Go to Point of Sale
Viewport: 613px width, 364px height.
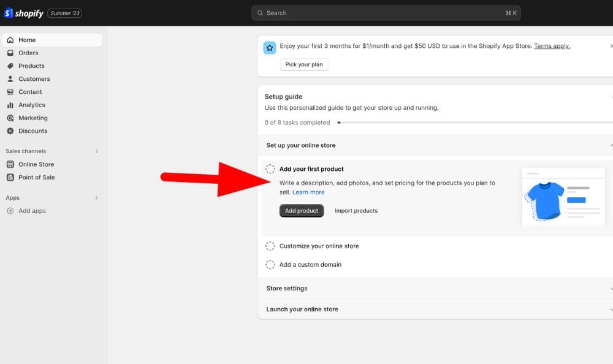36,177
